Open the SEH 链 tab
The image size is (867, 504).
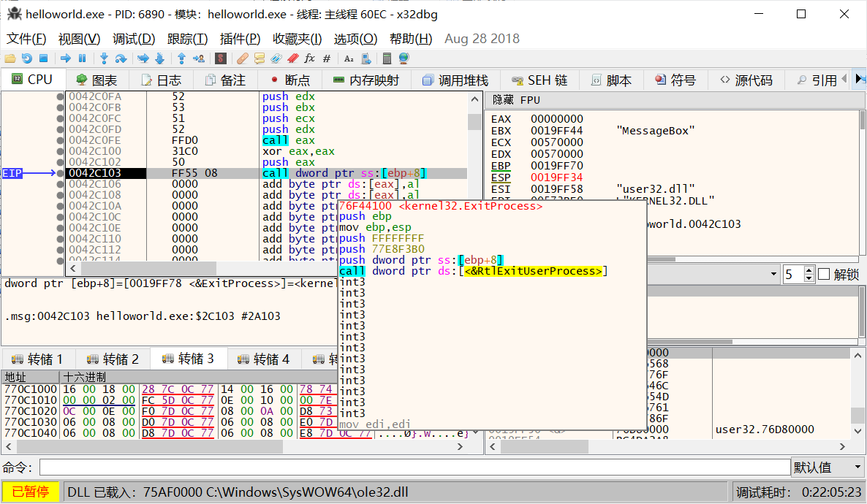click(x=539, y=80)
